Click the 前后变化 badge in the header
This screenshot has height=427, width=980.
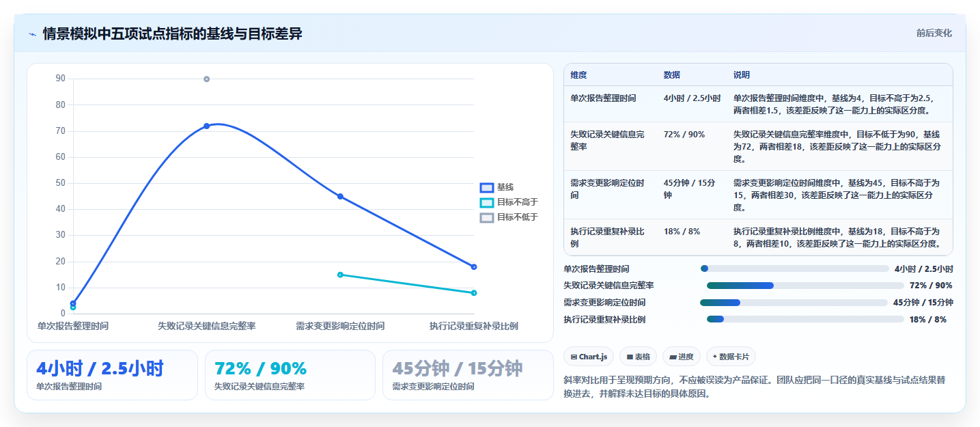(x=934, y=33)
